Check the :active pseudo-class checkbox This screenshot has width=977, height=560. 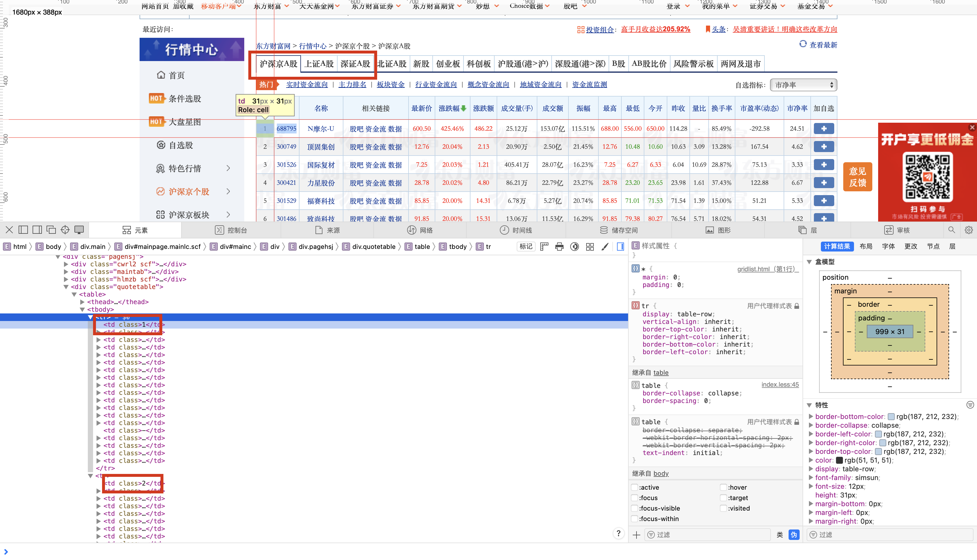(x=635, y=487)
